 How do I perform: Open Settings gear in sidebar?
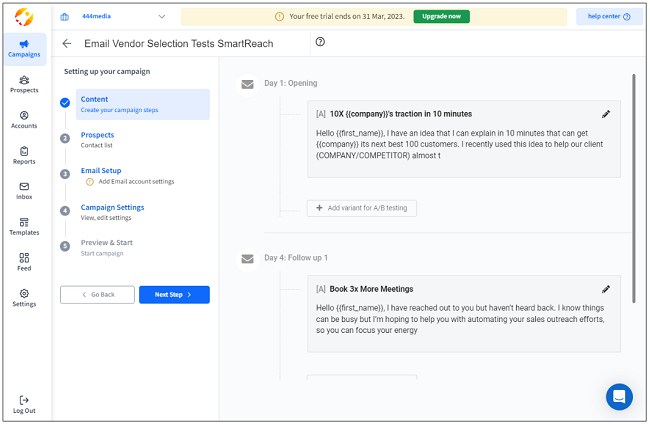pyautogui.click(x=24, y=297)
